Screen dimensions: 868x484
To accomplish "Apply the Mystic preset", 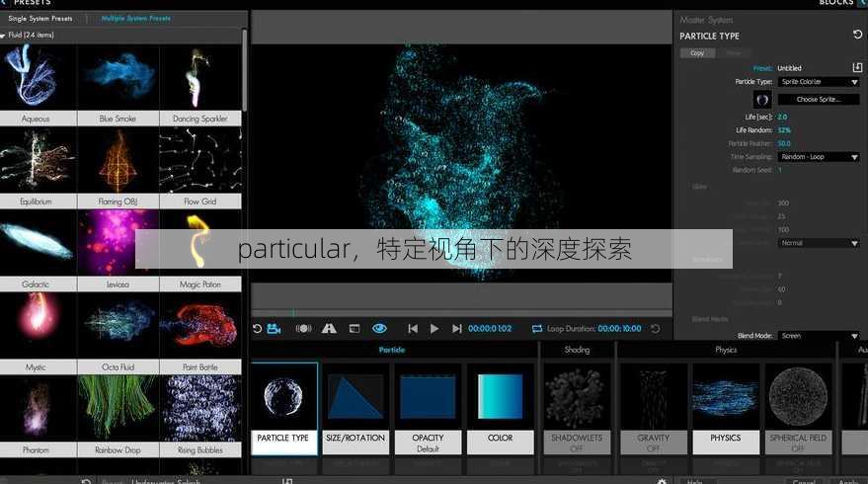I will [38, 334].
